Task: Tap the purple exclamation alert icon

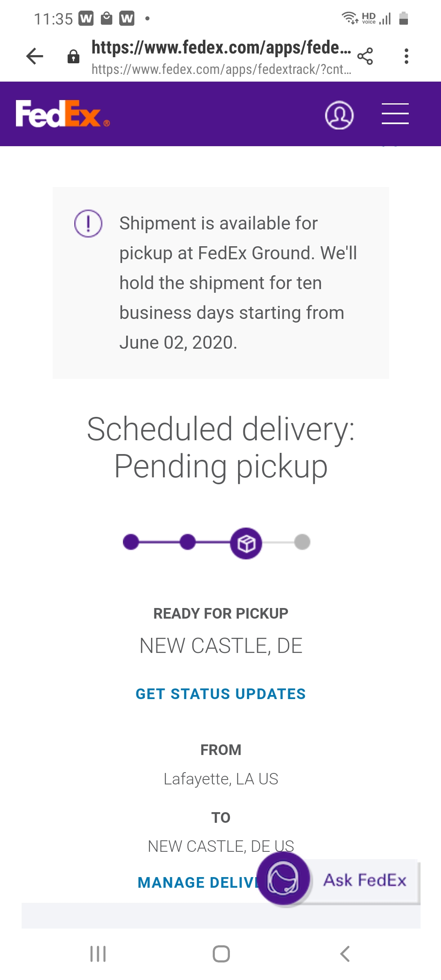Action: click(x=88, y=223)
